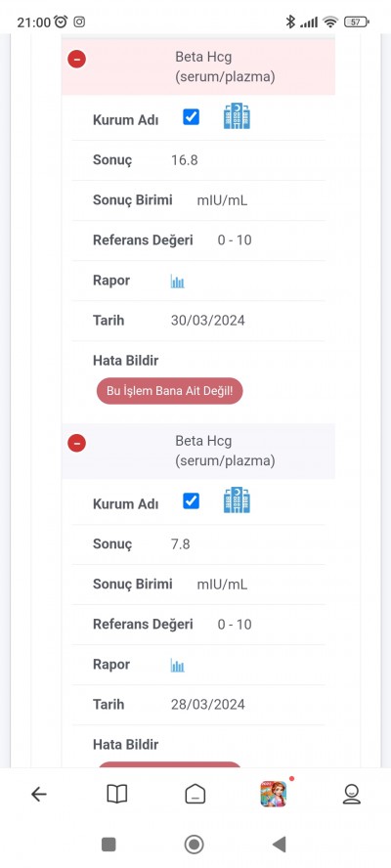Collapse the first Beta Hcg result dated 30/03/2024
Screen dimensions: 391x868
pos(76,59)
